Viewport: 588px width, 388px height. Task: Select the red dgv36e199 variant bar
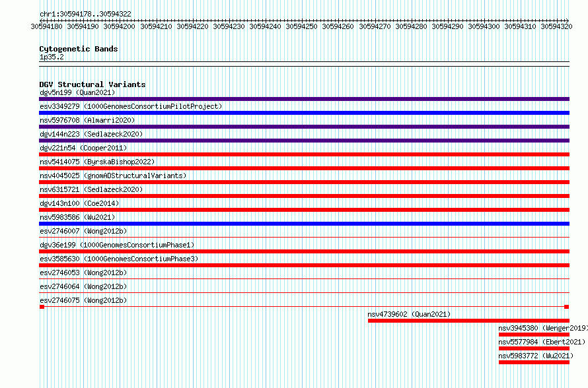tap(304, 251)
